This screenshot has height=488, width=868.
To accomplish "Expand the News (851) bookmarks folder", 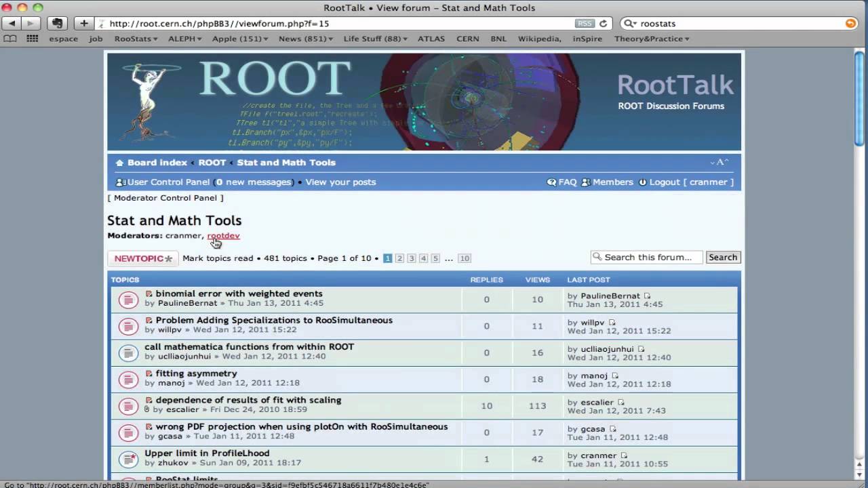I will (305, 39).
